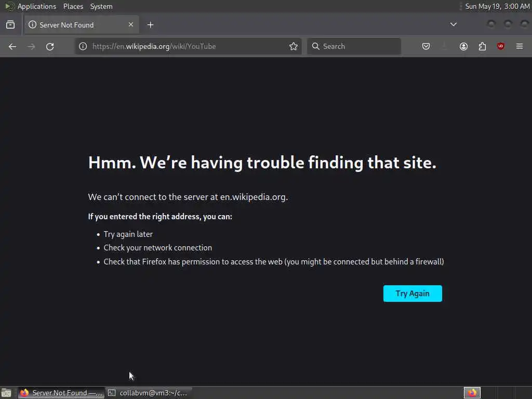Click 'Try again later' bullet text

[128, 234]
